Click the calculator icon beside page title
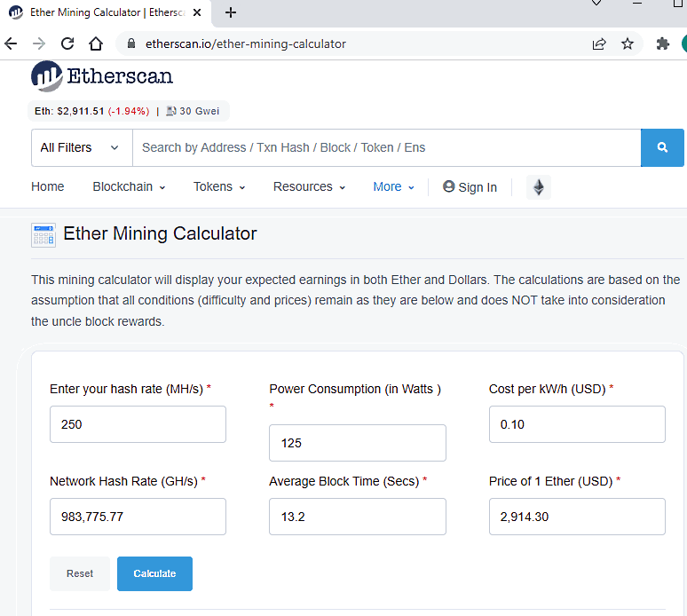This screenshot has width=687, height=616. [43, 235]
